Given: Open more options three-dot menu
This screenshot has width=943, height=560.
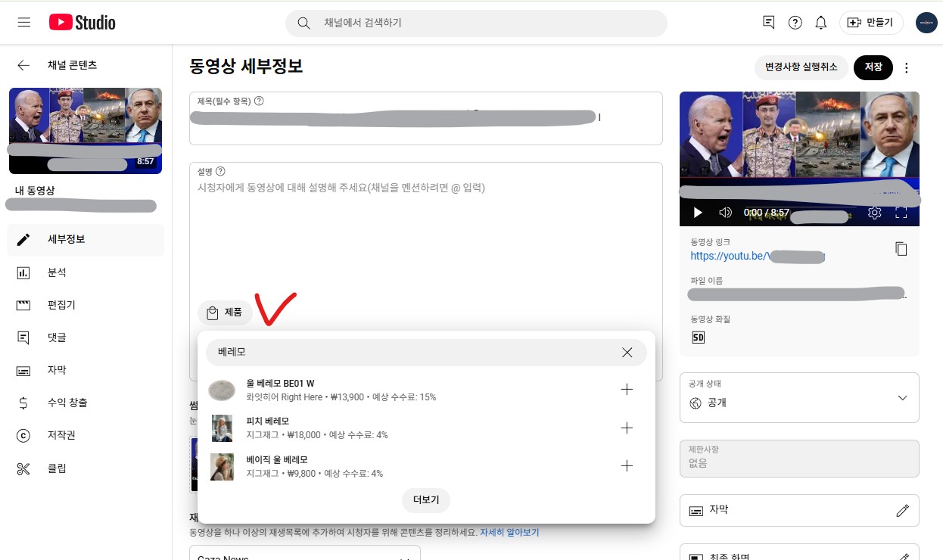Looking at the screenshot, I should 907,67.
